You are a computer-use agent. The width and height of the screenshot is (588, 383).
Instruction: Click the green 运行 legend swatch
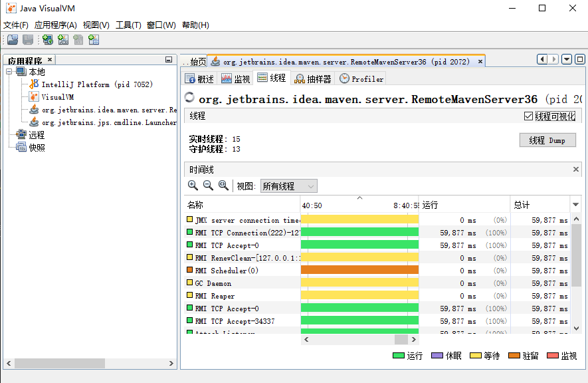(x=399, y=356)
